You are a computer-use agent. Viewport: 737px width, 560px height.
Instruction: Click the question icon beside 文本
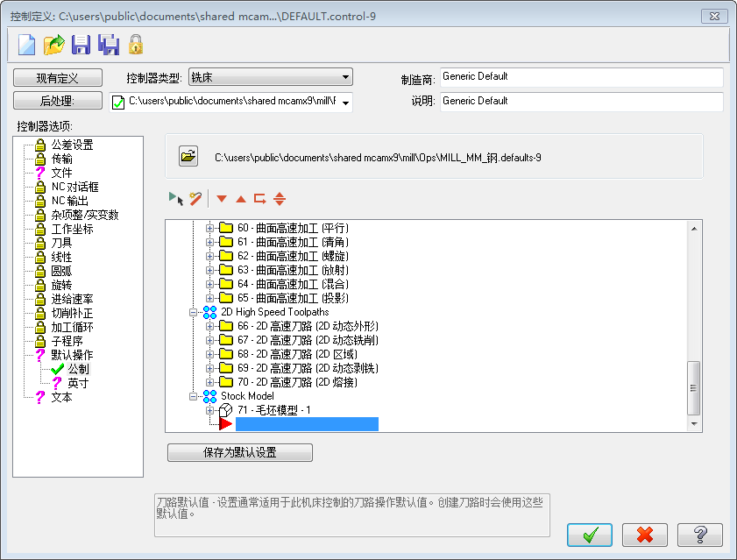tap(40, 397)
